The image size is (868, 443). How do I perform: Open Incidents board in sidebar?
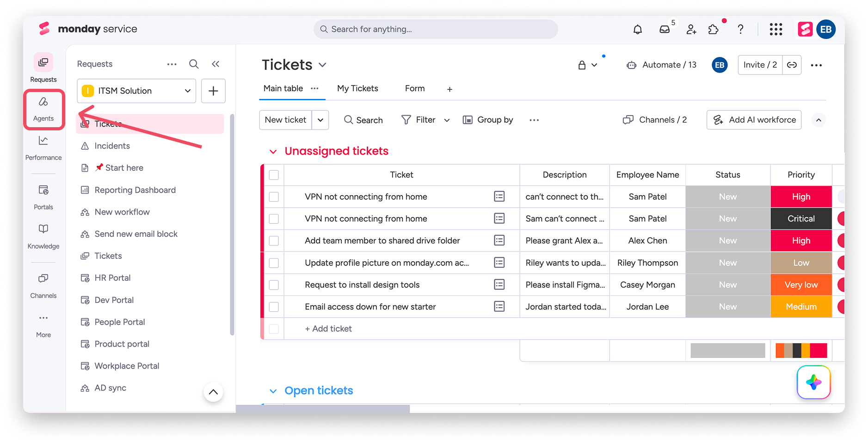112,146
